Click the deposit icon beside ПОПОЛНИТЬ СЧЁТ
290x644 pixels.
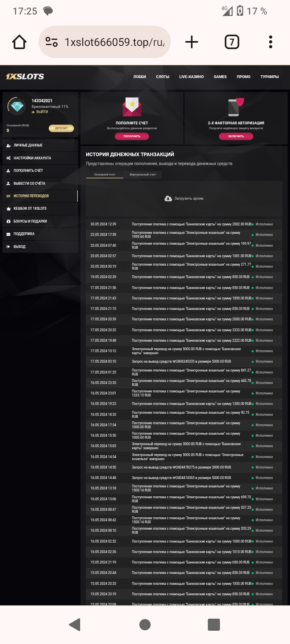pyautogui.click(x=9, y=170)
